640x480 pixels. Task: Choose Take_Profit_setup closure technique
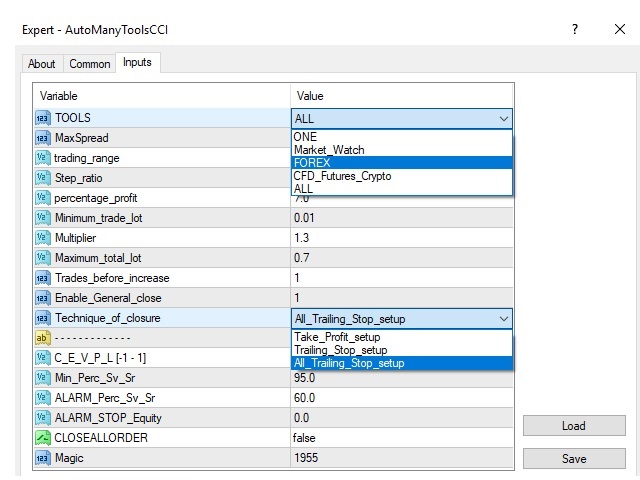click(x=402, y=337)
